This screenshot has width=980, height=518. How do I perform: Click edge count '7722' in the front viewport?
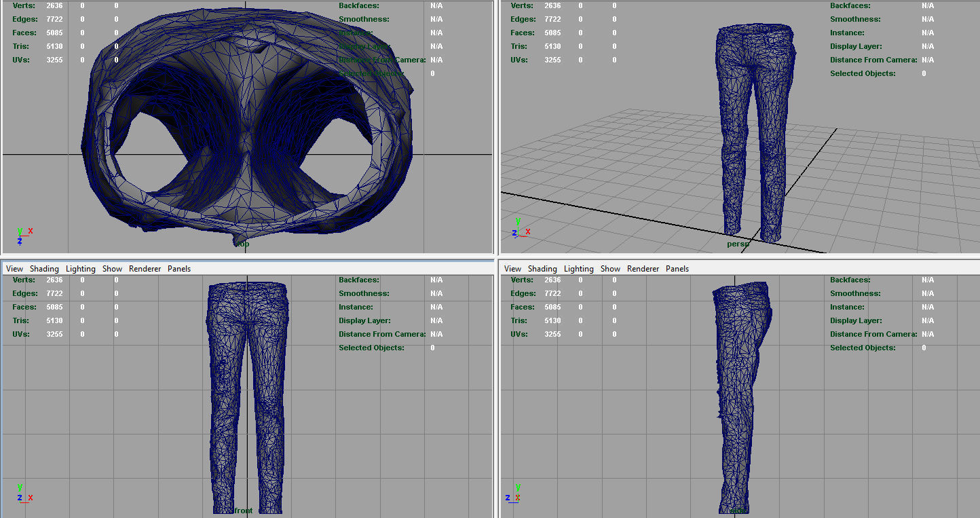click(54, 293)
